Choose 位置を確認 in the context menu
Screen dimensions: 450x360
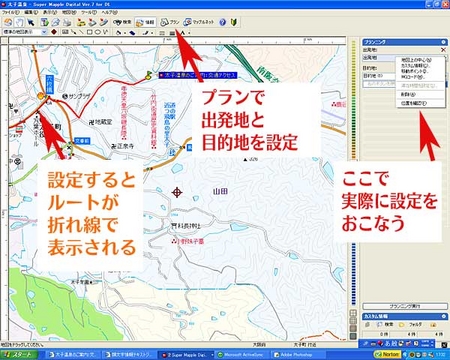pyautogui.click(x=414, y=103)
